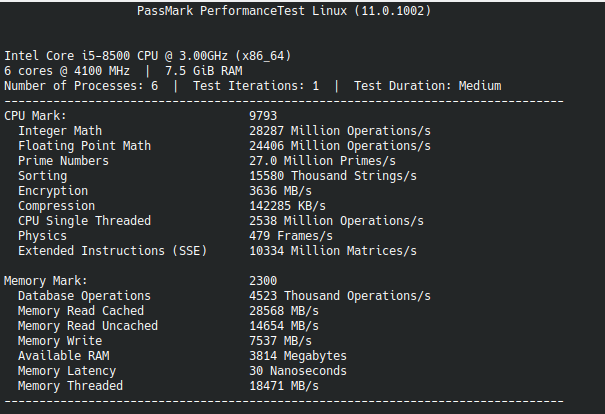Click the 'Memory Read Uncached' label

[x=88, y=326]
